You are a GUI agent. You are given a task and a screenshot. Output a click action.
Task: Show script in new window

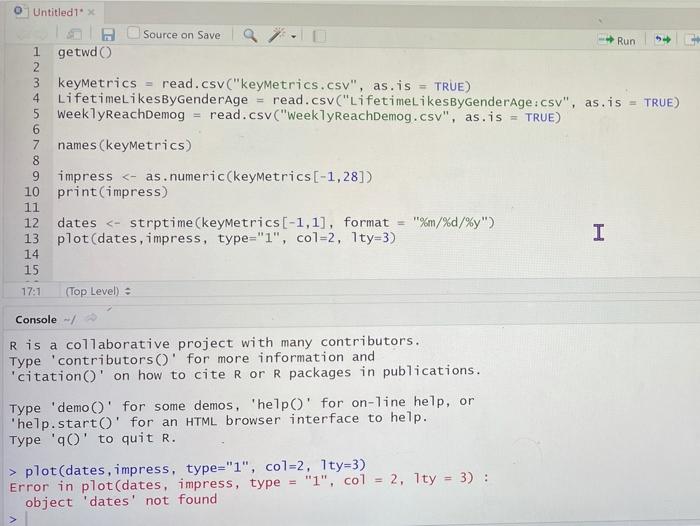(x=74, y=34)
